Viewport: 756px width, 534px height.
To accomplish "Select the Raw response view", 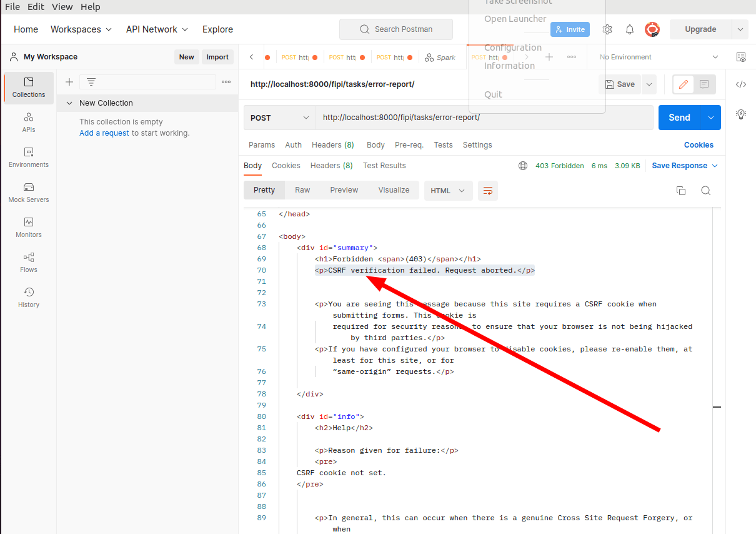I will 302,190.
